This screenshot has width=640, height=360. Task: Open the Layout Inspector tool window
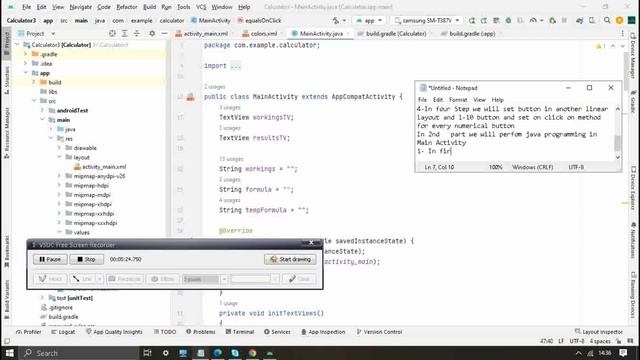coord(599,332)
